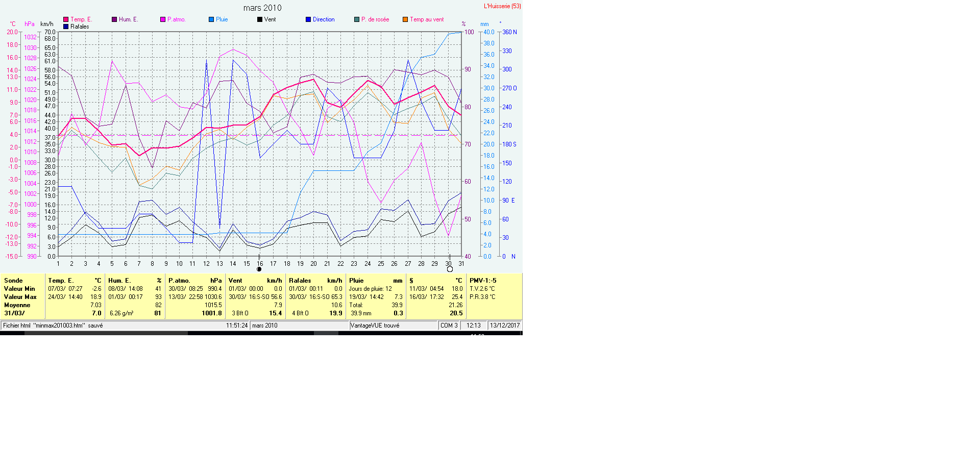Click the 'COM 3' status field
The height and width of the screenshot is (476, 980).
449,325
